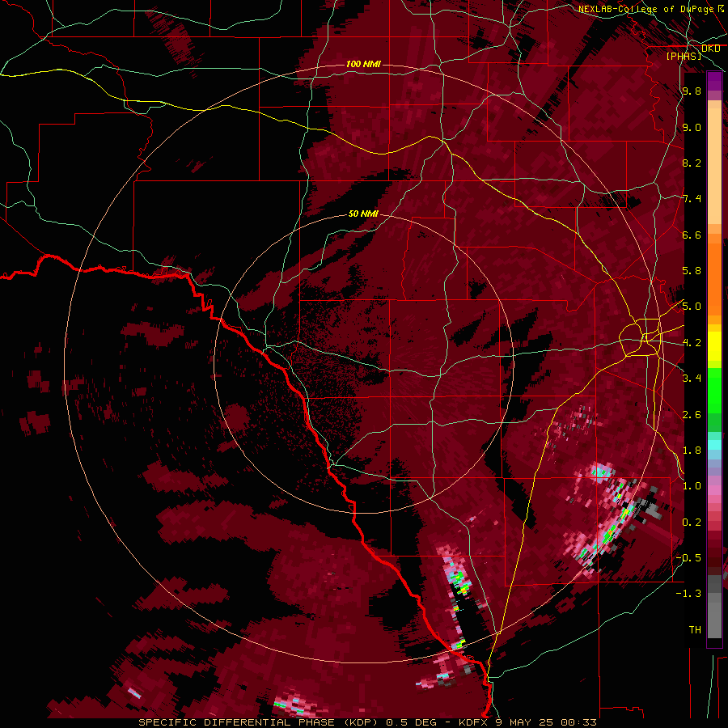Click the 2.6 value on the scale
728x728 pixels.
click(692, 415)
